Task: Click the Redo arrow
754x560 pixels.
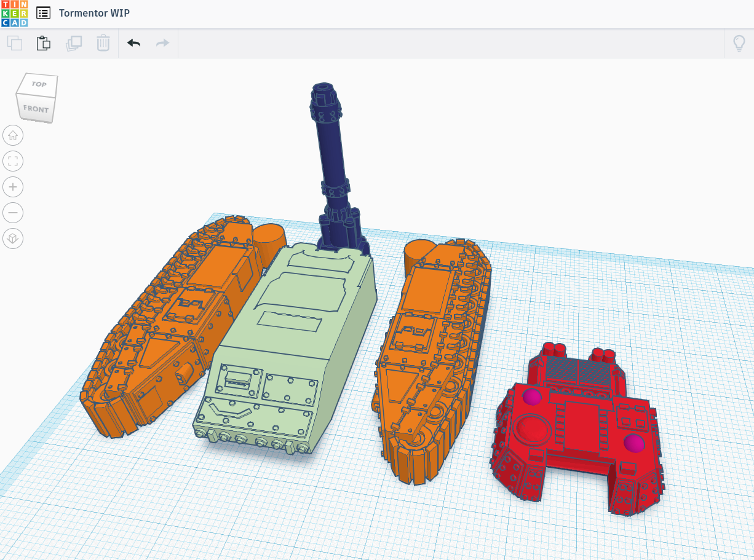Action: point(162,43)
